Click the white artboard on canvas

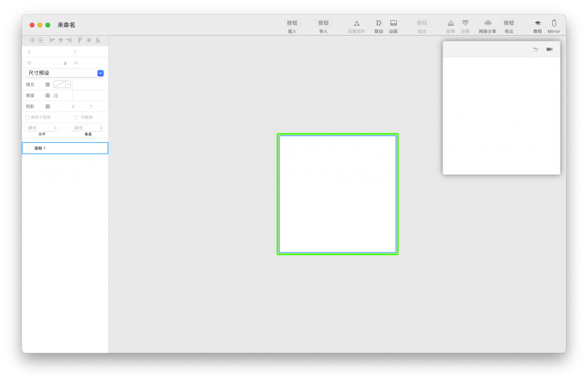coord(338,194)
